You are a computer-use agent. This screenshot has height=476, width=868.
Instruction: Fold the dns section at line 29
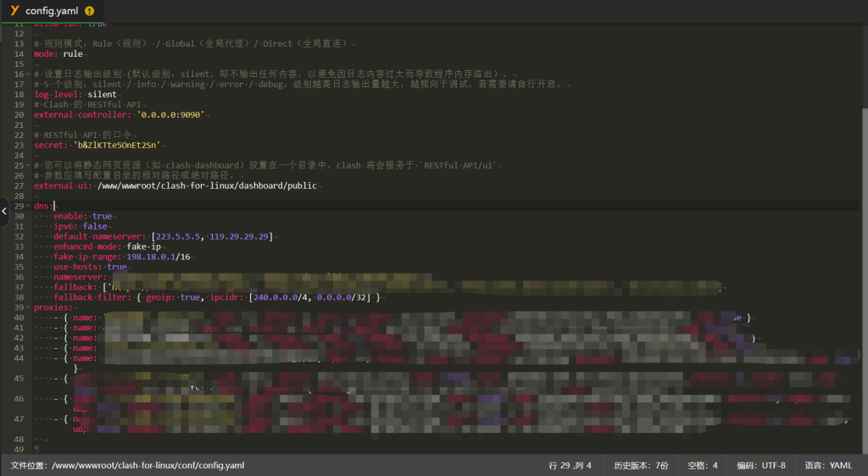click(28, 206)
